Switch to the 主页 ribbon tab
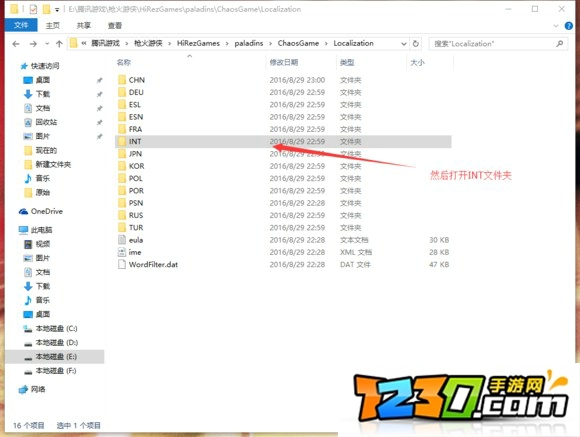 (53, 25)
